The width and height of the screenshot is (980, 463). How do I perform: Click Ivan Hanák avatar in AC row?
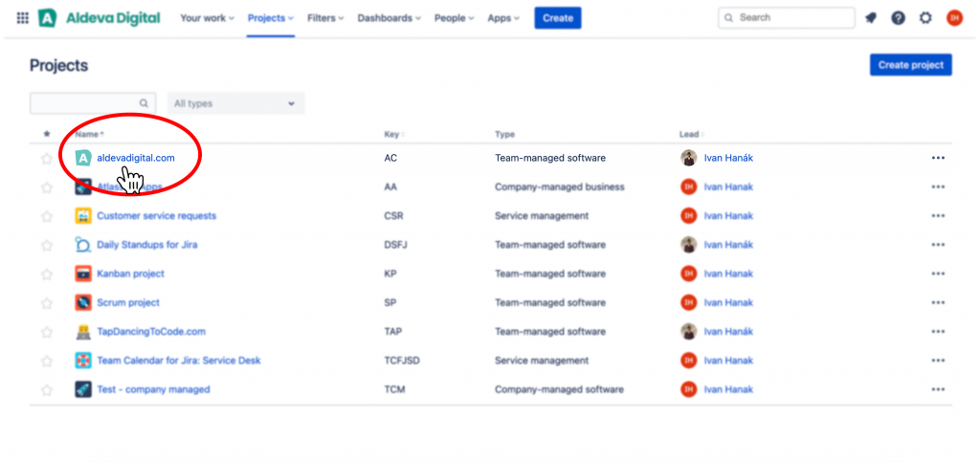(x=689, y=158)
